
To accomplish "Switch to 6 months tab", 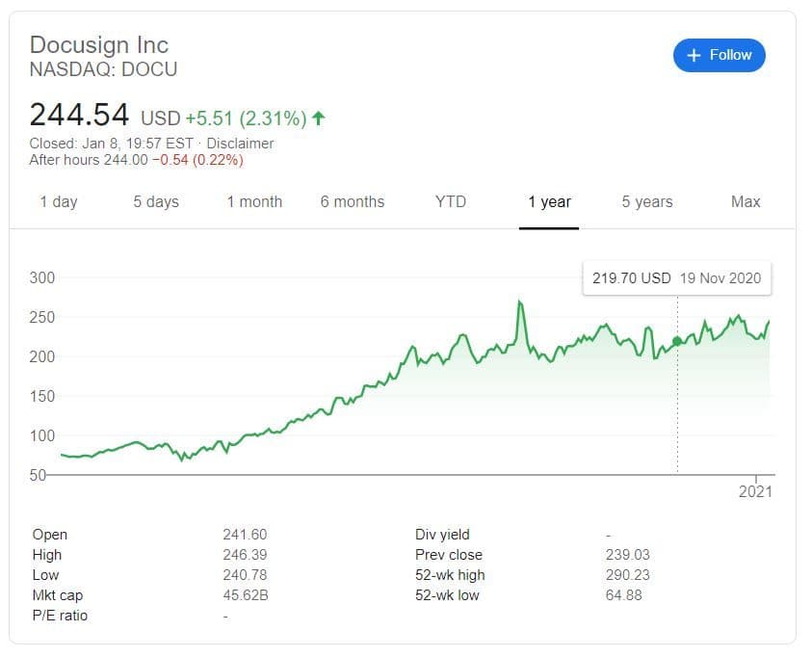I will click(x=353, y=202).
